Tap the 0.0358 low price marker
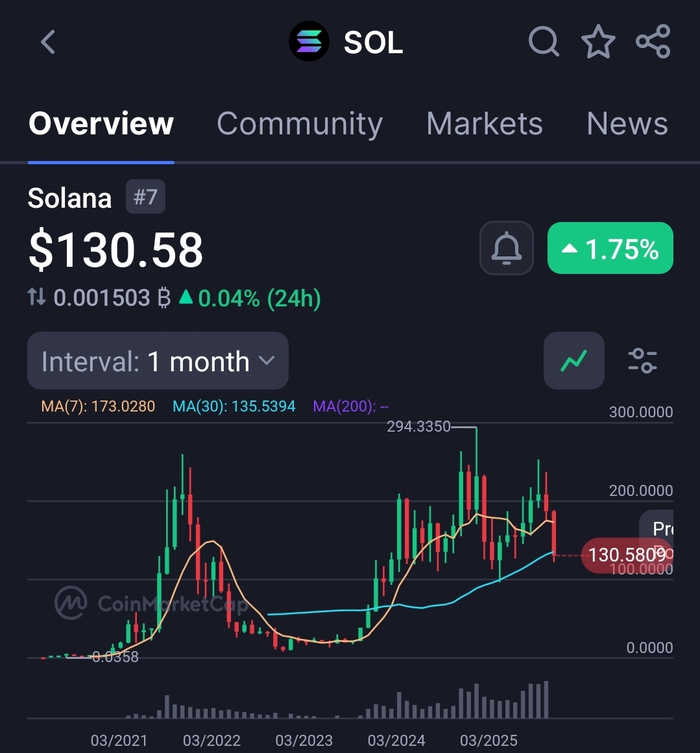Viewport: 700px width, 753px height. click(x=115, y=657)
